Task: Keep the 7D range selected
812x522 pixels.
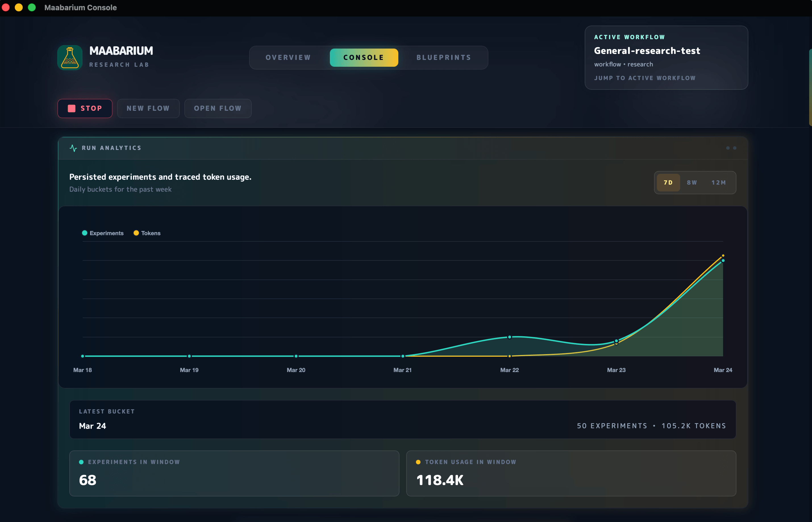Action: pyautogui.click(x=668, y=182)
